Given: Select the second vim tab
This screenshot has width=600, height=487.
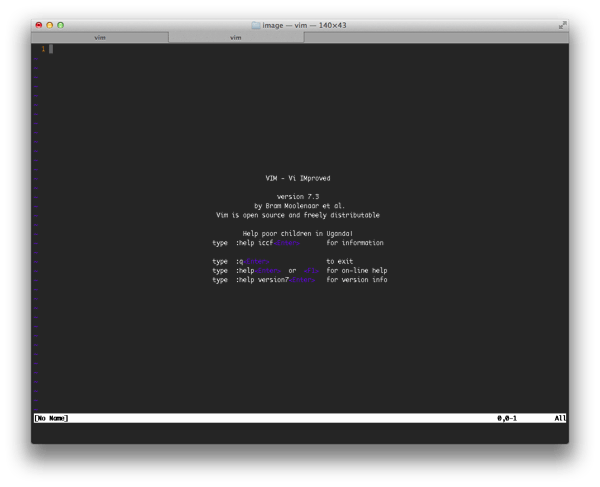Looking at the screenshot, I should point(236,37).
